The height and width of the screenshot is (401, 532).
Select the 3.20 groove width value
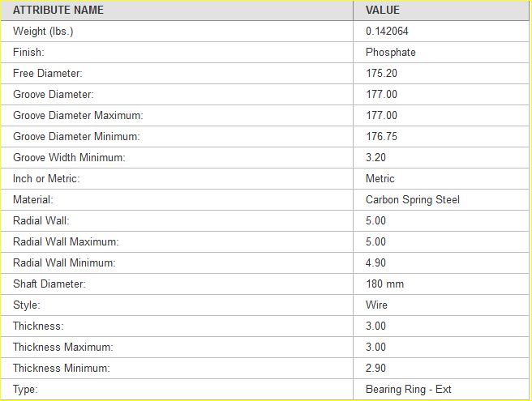(375, 158)
